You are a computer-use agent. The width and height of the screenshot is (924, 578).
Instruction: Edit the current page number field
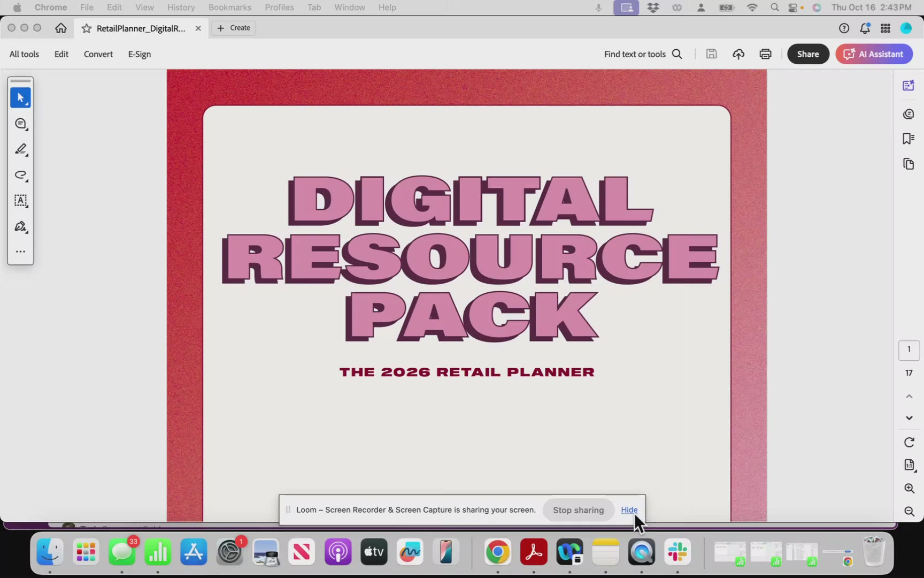909,350
